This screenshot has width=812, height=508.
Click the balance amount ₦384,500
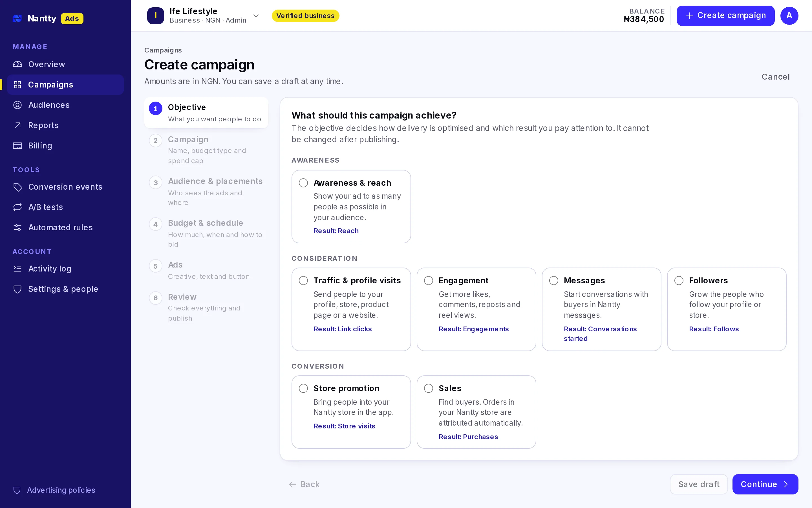(x=644, y=19)
